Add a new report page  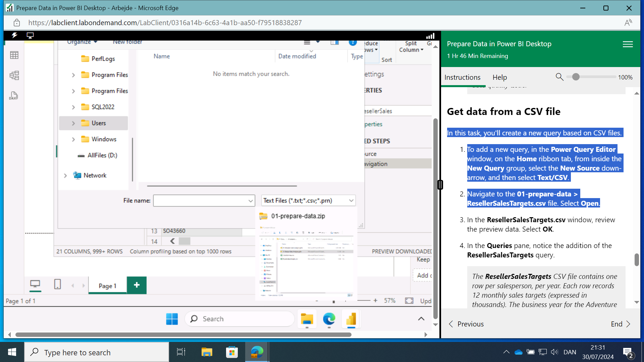(137, 285)
